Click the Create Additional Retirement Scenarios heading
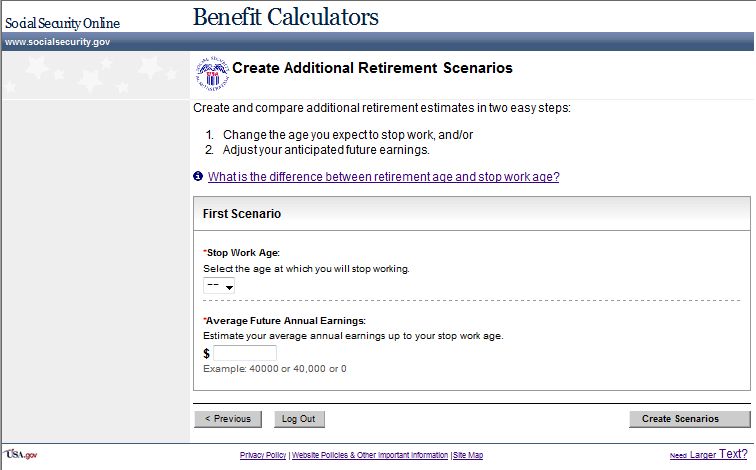This screenshot has height=470, width=756. (372, 68)
